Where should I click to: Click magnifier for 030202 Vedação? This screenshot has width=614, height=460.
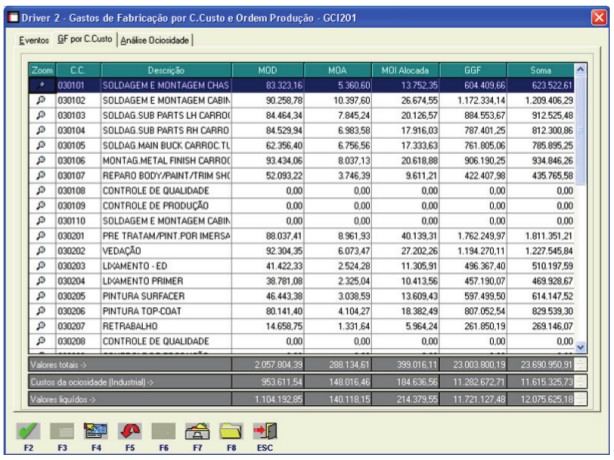pyautogui.click(x=41, y=251)
